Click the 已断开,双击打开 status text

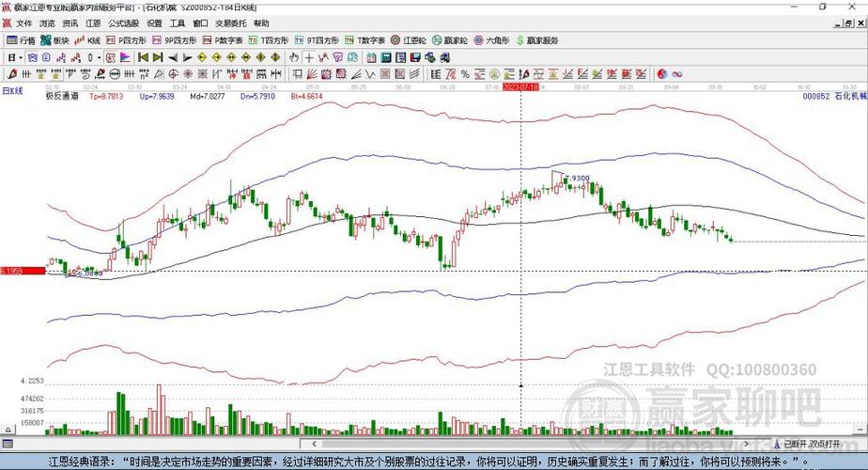[x=812, y=444]
